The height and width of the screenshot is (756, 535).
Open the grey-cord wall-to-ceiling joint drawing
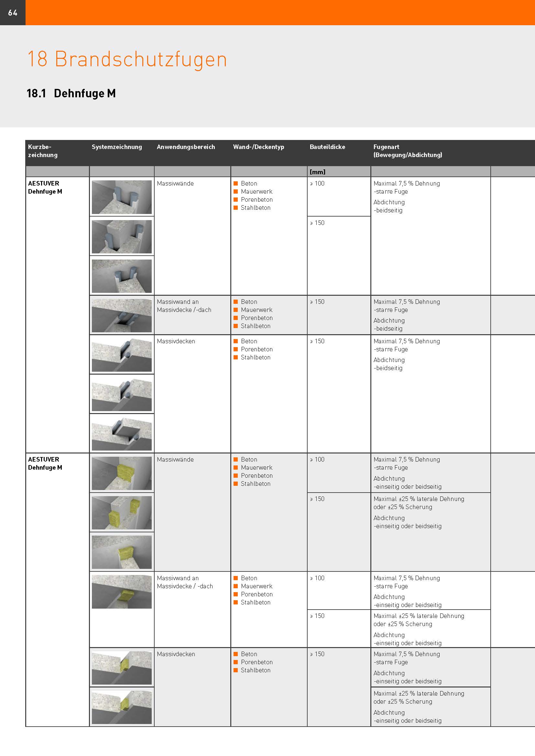(x=122, y=315)
